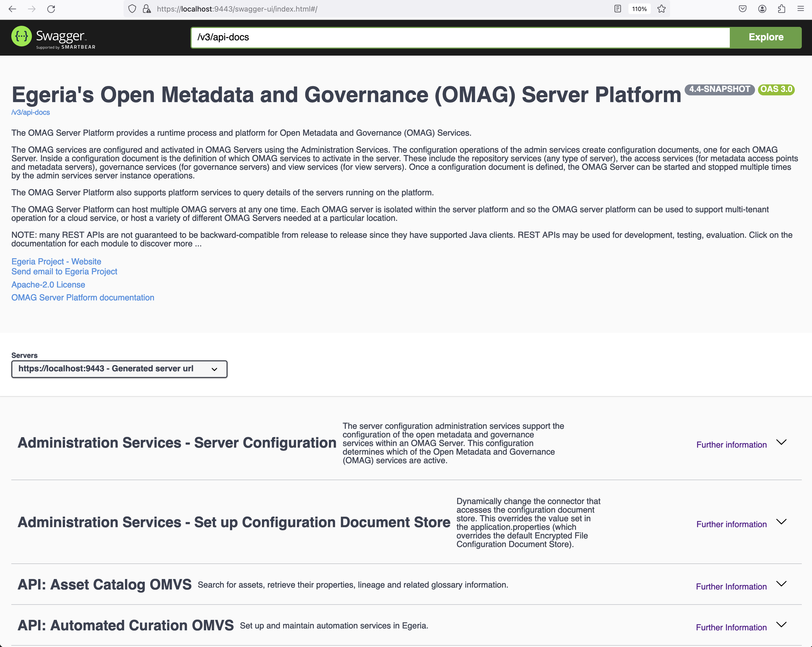This screenshot has height=647, width=812.
Task: Click the padlock site security icon
Action: point(146,9)
